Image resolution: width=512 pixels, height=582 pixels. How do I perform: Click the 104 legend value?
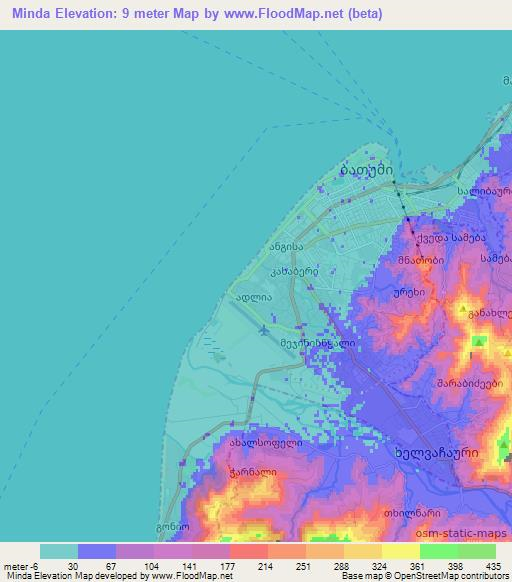pyautogui.click(x=151, y=566)
